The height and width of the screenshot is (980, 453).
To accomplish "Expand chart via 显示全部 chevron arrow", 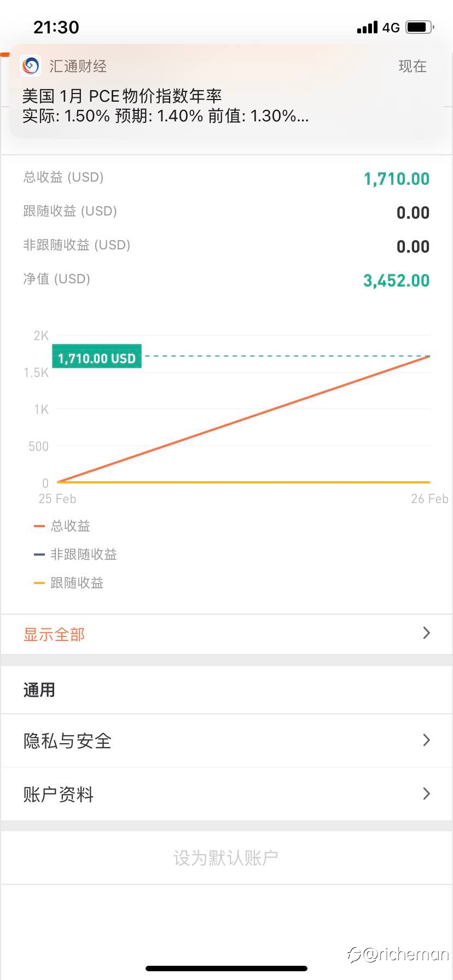I will tap(427, 633).
